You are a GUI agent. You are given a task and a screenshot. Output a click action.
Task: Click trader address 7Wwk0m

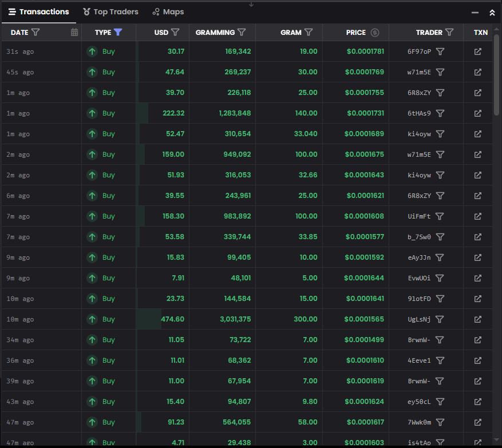coord(419,422)
